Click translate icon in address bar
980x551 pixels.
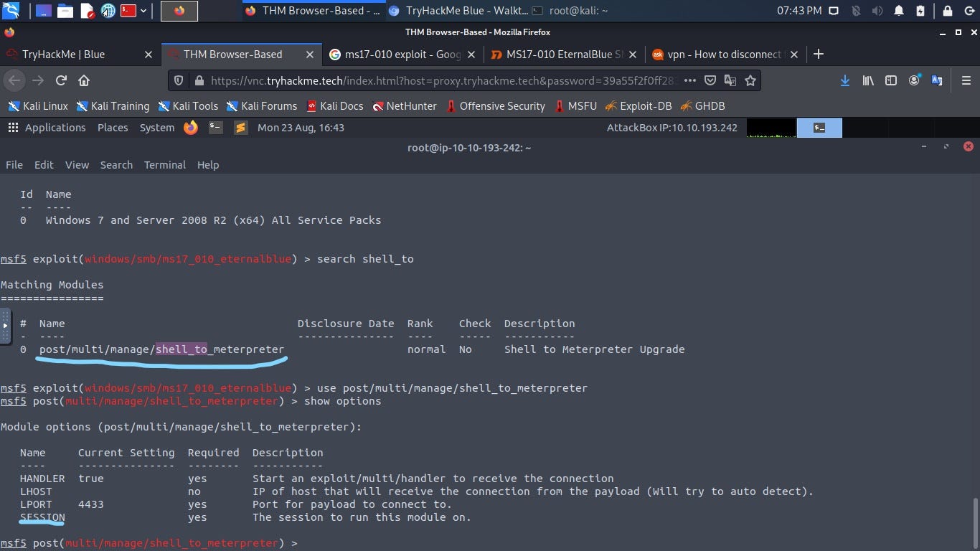tap(730, 80)
